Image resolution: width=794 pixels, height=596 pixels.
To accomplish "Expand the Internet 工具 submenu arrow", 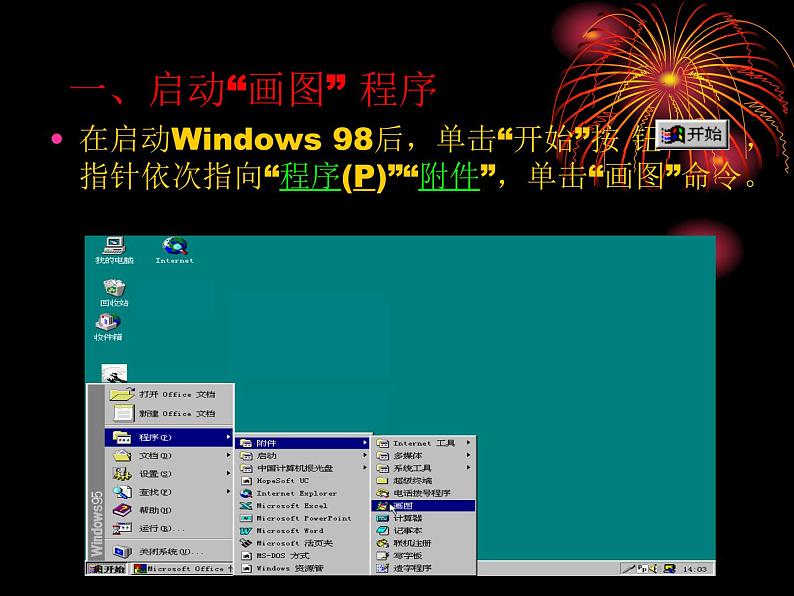I will (x=468, y=443).
